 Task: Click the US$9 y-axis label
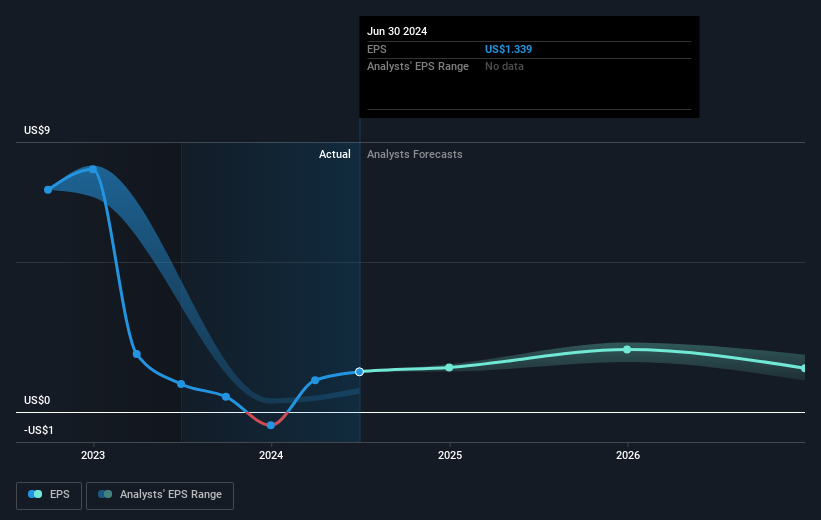(37, 130)
